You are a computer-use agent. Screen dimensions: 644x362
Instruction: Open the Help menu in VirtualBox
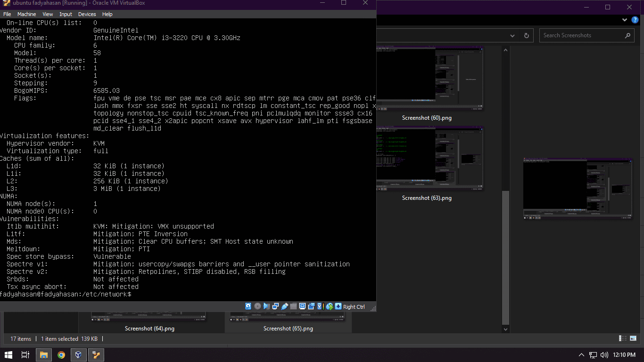pyautogui.click(x=107, y=14)
